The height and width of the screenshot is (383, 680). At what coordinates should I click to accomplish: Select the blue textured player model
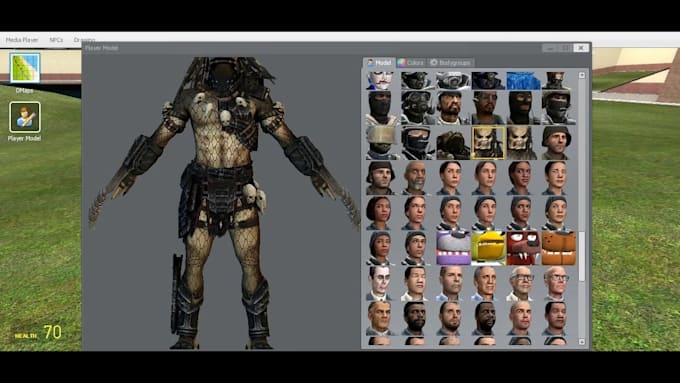523,81
